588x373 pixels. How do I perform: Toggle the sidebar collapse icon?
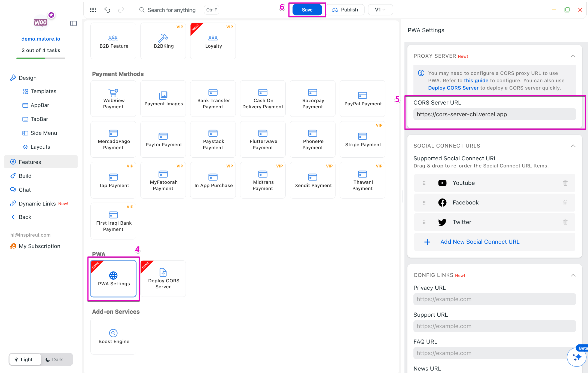coord(73,23)
